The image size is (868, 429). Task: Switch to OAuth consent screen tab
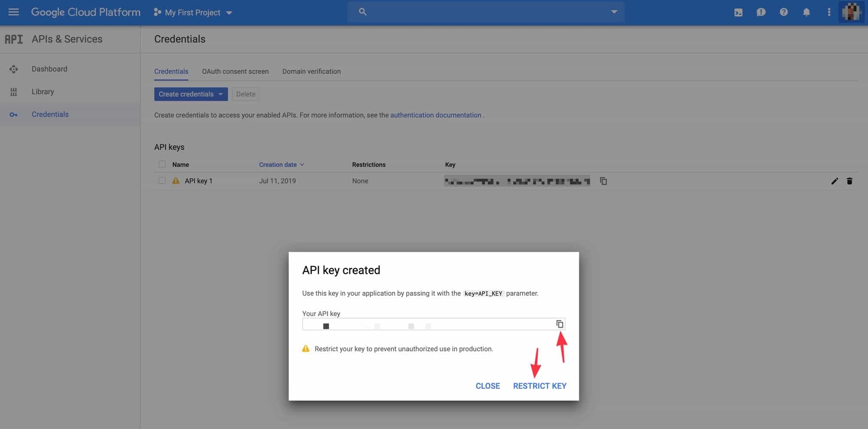point(235,72)
